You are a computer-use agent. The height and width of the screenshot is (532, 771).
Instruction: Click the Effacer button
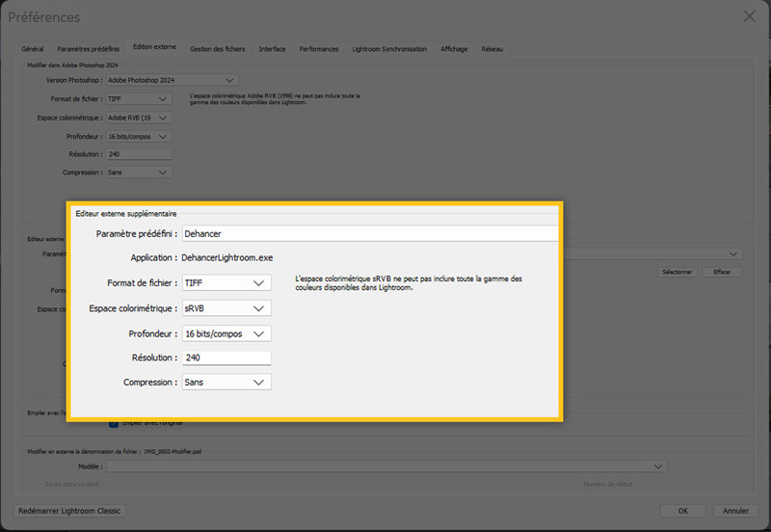(722, 272)
